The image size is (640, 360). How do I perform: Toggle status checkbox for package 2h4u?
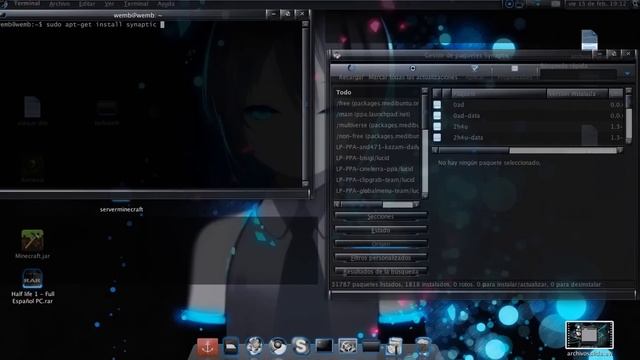click(x=437, y=127)
